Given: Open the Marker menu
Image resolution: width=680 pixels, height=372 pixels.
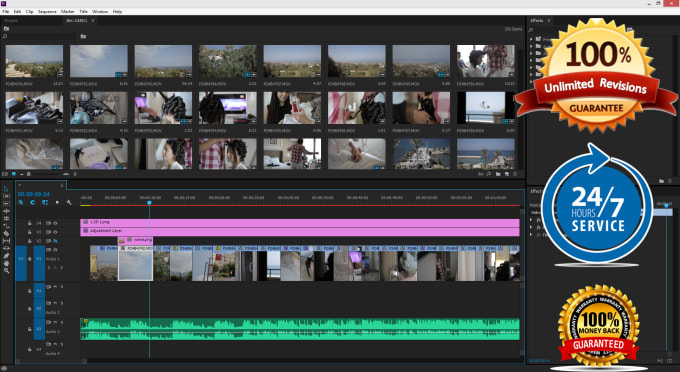Looking at the screenshot, I should 67,12.
